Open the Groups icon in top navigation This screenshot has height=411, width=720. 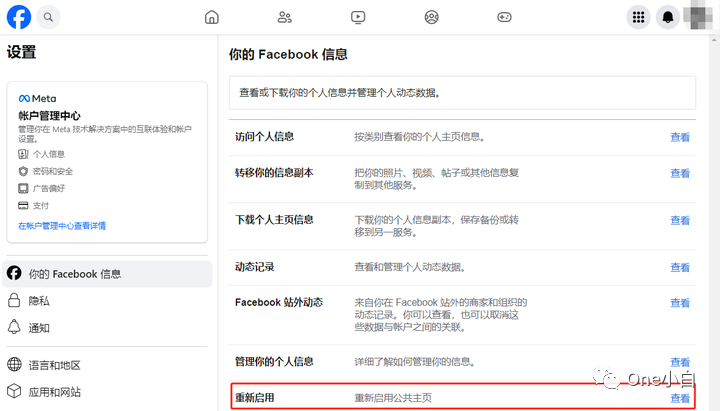click(432, 17)
